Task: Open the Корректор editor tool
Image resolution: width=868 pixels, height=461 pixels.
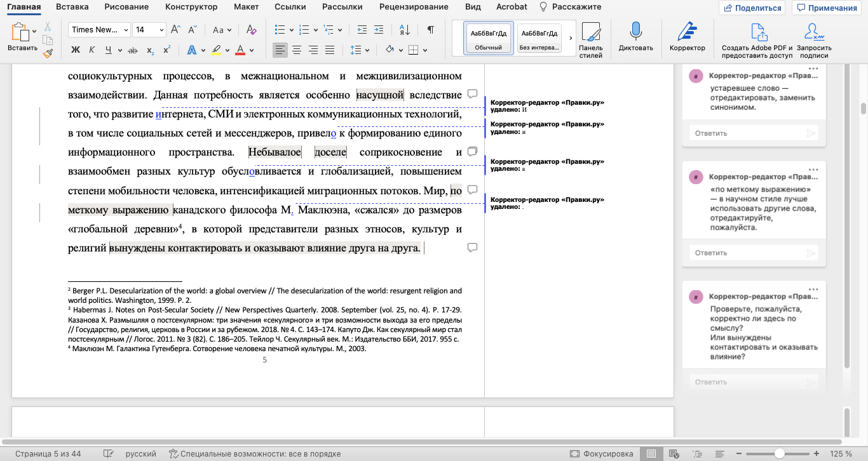Action: point(688,36)
